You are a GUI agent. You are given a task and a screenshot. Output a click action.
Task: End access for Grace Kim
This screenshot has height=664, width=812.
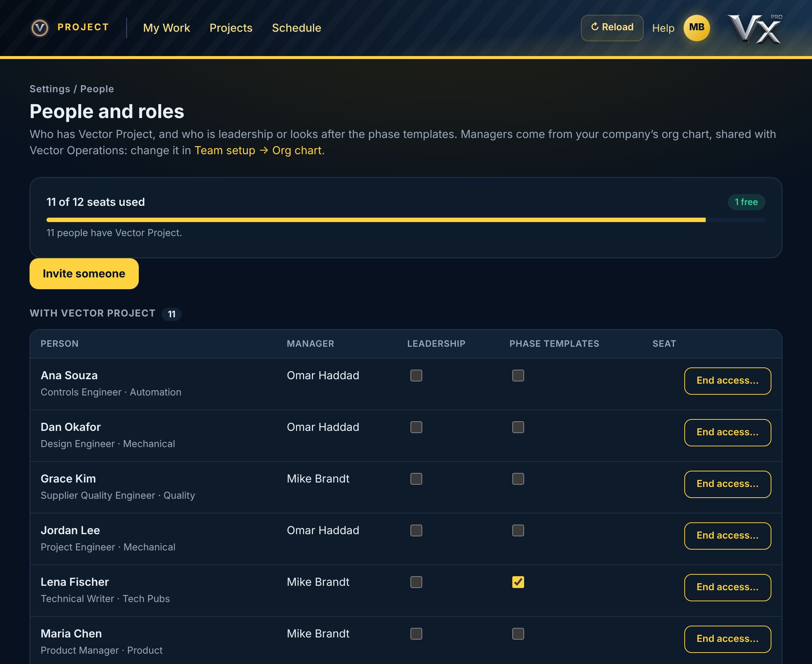(x=727, y=484)
